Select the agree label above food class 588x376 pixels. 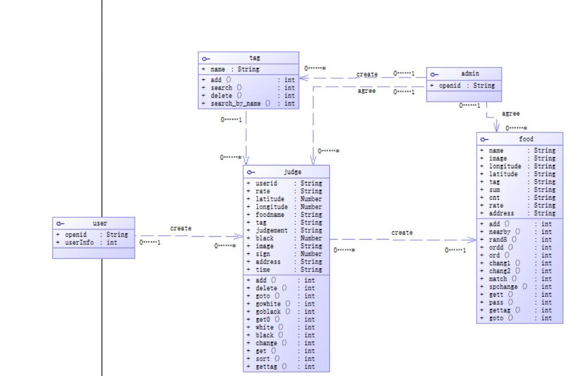(x=511, y=114)
